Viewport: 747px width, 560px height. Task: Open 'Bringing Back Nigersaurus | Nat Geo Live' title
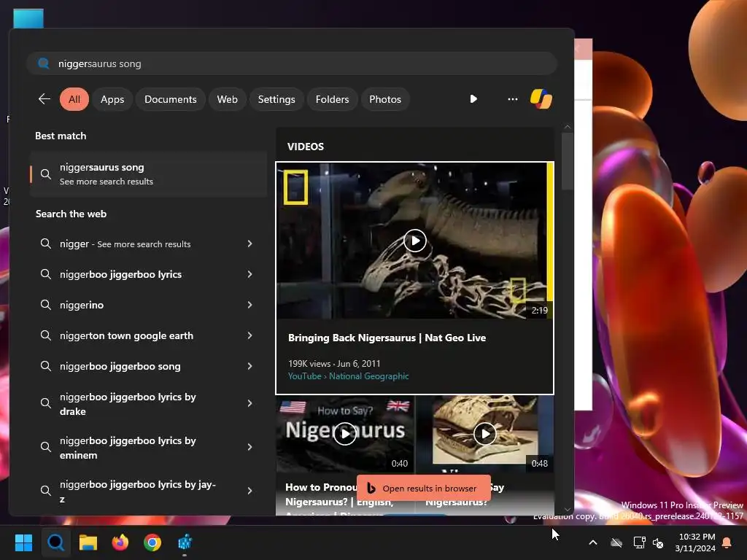(387, 338)
